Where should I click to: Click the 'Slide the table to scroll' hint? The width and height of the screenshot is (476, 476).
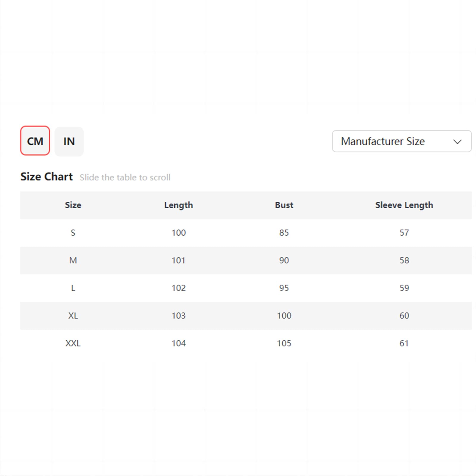pyautogui.click(x=125, y=177)
